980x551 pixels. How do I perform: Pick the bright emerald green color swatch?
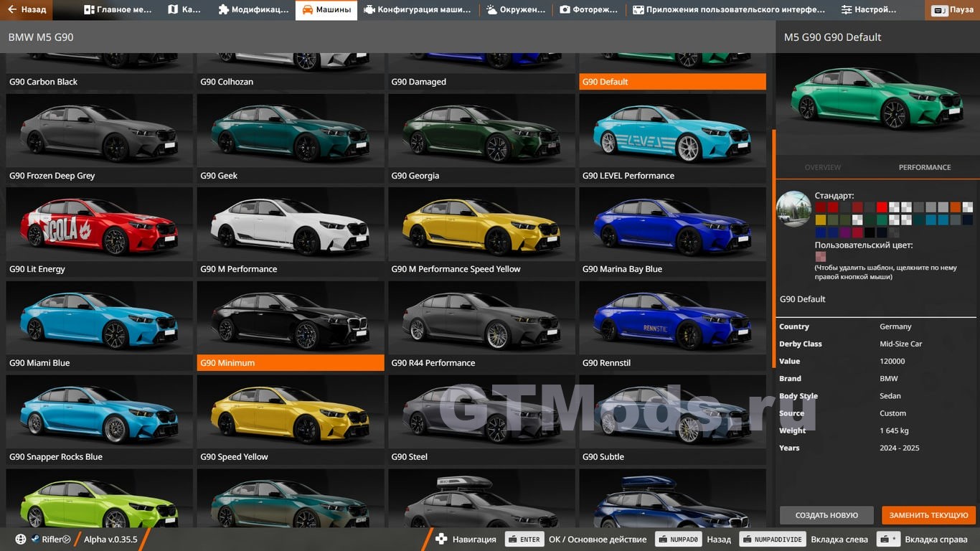(882, 220)
